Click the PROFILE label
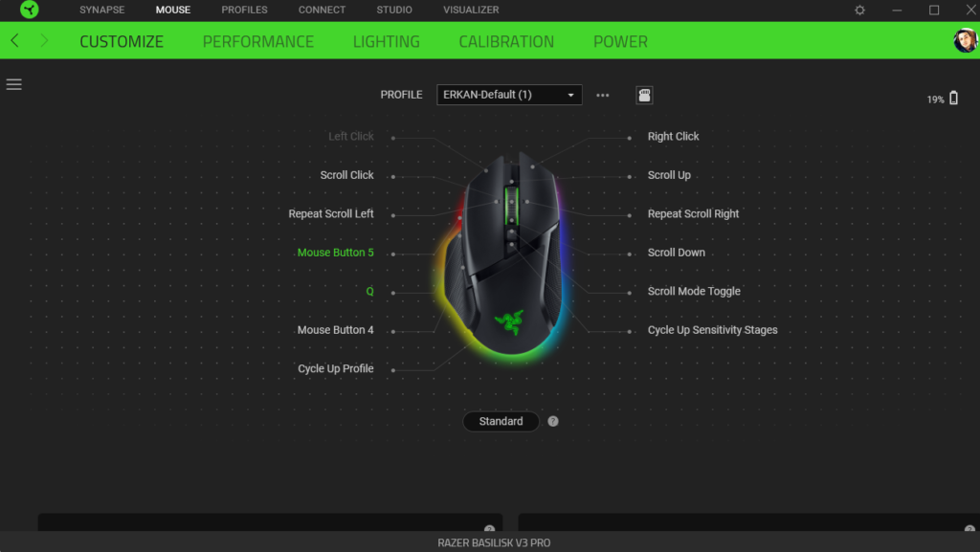 (x=401, y=95)
